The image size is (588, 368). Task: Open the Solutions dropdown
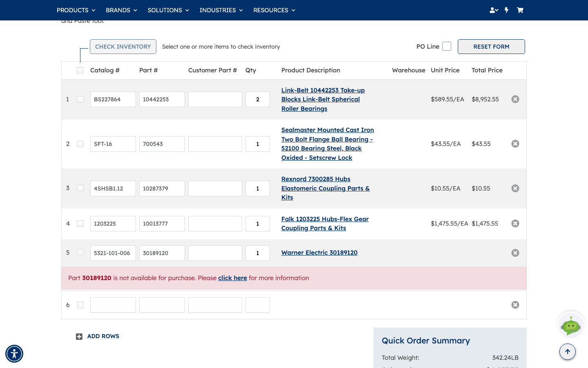tap(168, 10)
